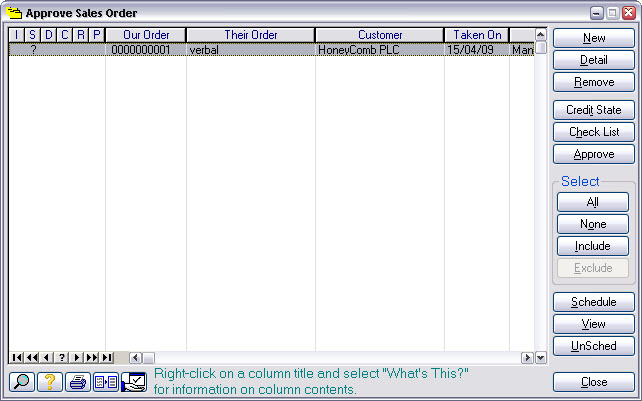Viewport: 642px width, 401px height.
Task: Jump to the last record navigation arrow
Action: [x=106, y=358]
